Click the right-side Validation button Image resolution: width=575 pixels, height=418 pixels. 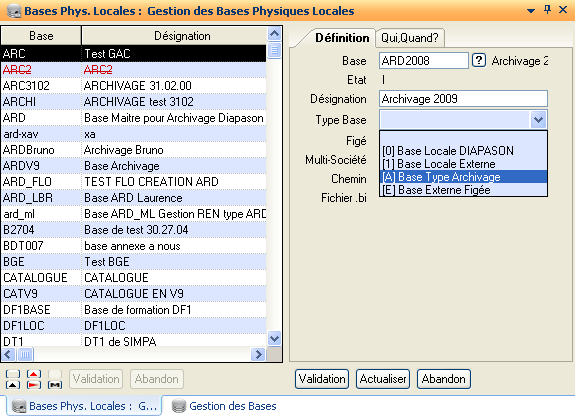[x=322, y=379]
